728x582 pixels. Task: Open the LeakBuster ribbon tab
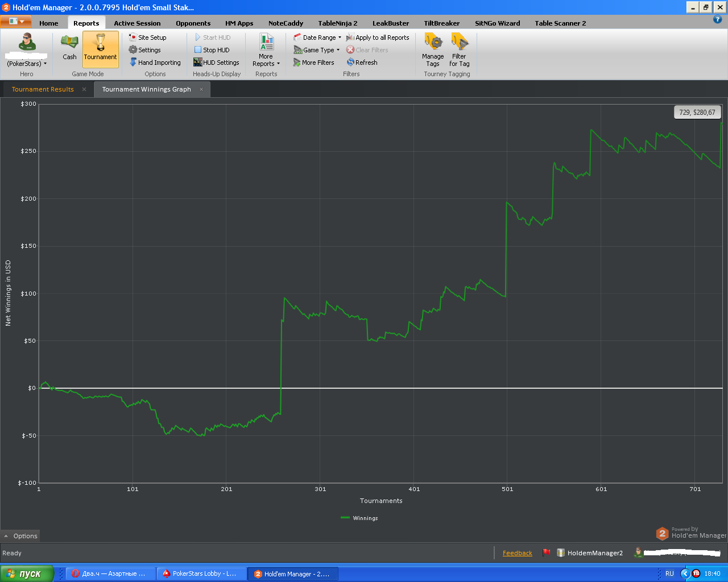coord(391,23)
